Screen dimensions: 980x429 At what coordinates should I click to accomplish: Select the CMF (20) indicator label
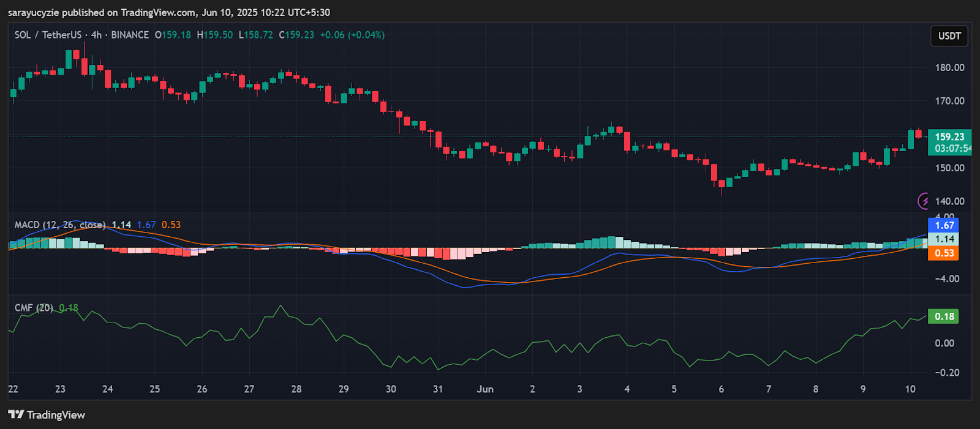pyautogui.click(x=34, y=308)
